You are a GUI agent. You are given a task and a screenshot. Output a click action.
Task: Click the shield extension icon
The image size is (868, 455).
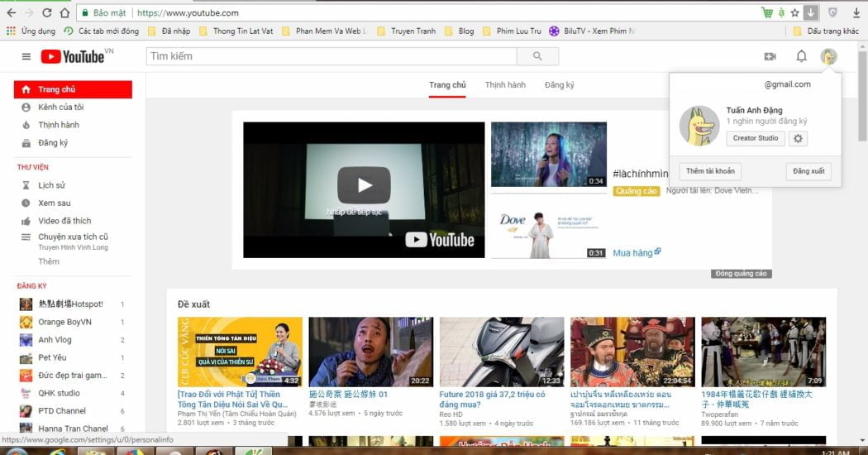coord(832,12)
